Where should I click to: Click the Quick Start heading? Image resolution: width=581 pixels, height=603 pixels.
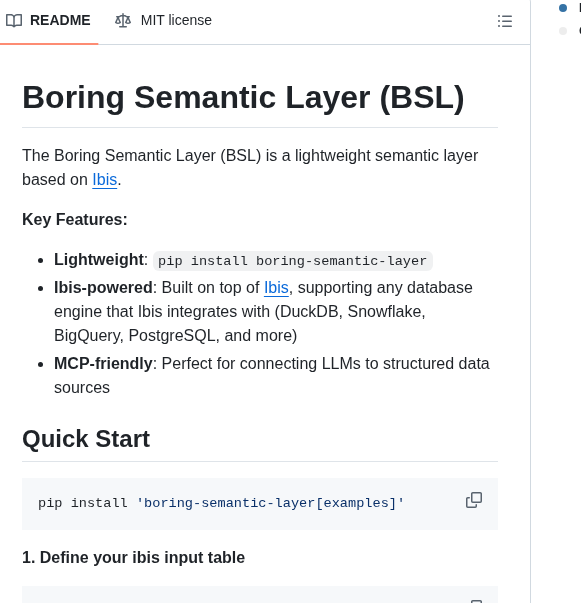86,439
